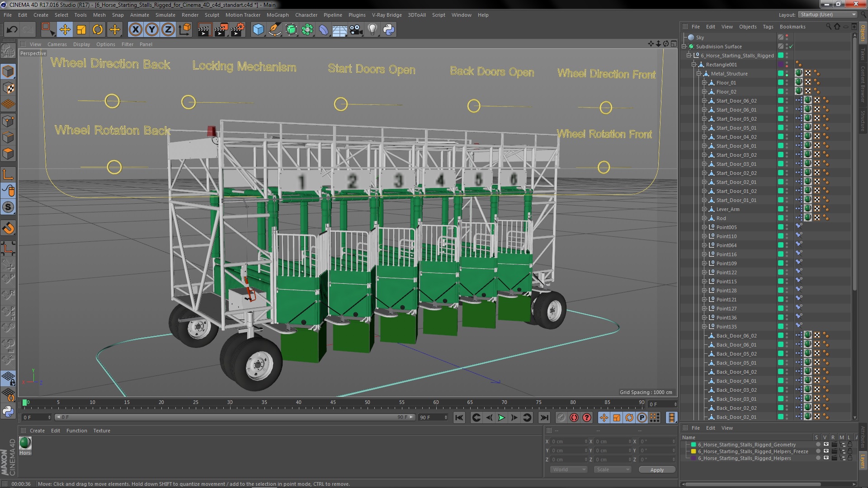The image size is (868, 488).
Task: Click the Record Active Objects button
Action: click(561, 418)
